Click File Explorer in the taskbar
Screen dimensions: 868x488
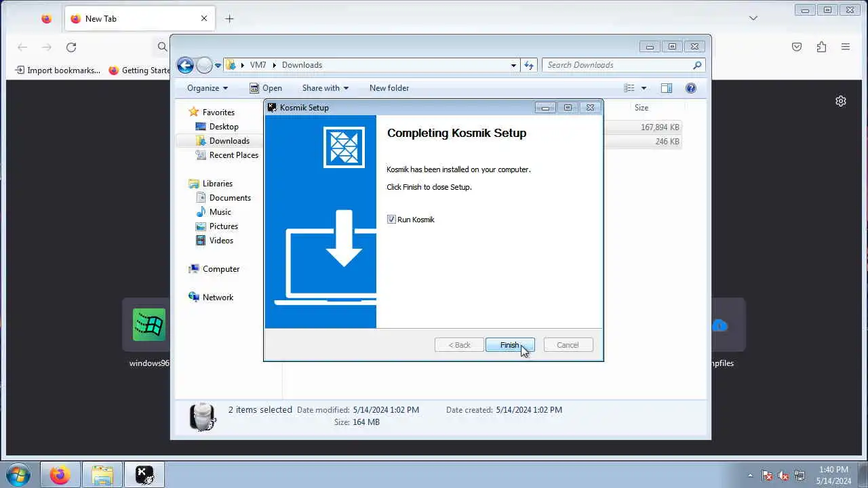click(102, 475)
